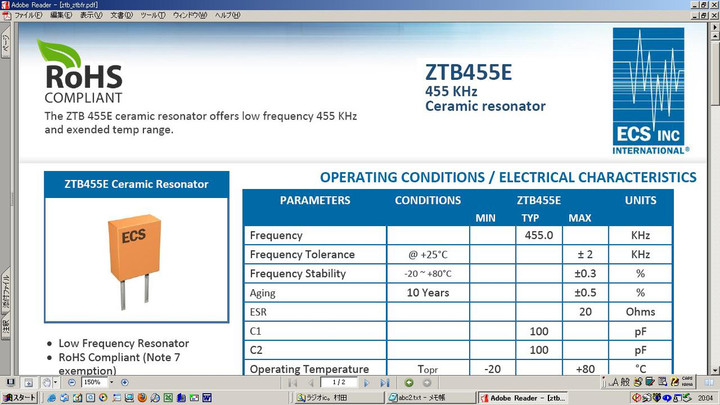720x405 pixels.
Task: Expand the Hand tool options arrow
Action: click(x=57, y=383)
